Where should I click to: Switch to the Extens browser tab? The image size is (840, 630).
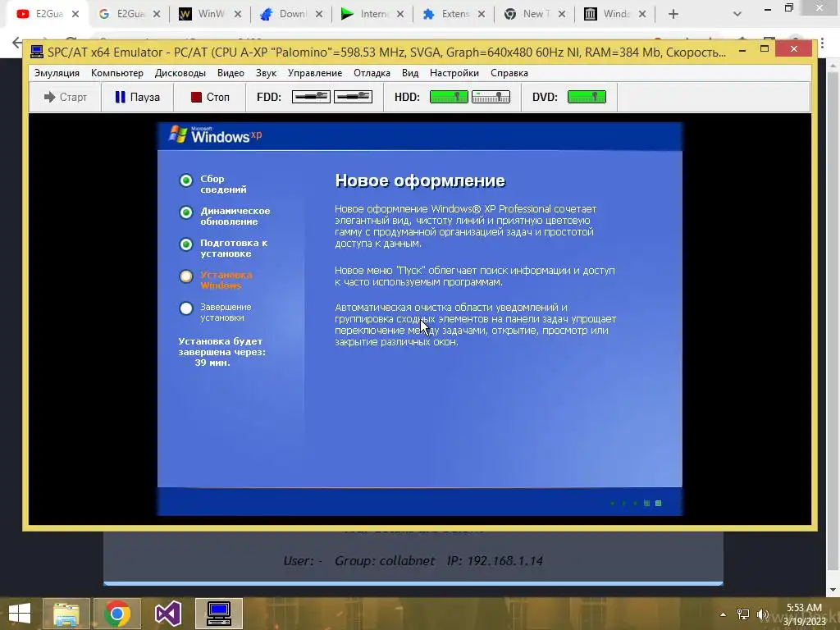coord(454,14)
